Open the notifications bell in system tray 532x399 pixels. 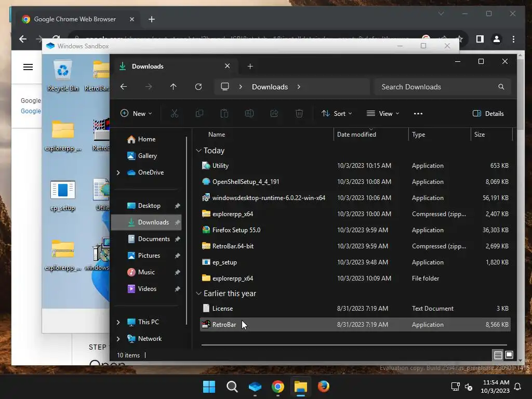point(518,387)
